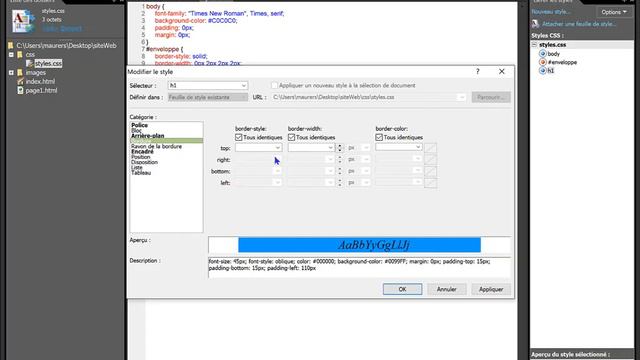640x360 pixels.
Task: Select the highlighted border category row
Action: (x=166, y=141)
